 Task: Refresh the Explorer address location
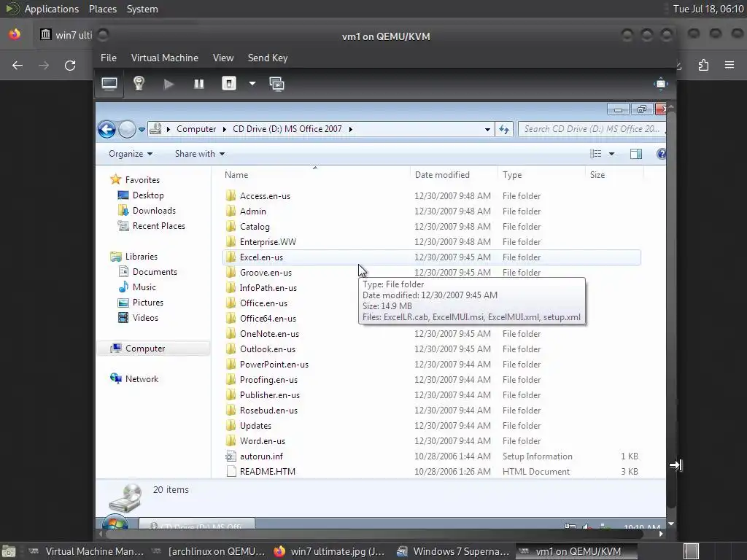[x=504, y=129]
